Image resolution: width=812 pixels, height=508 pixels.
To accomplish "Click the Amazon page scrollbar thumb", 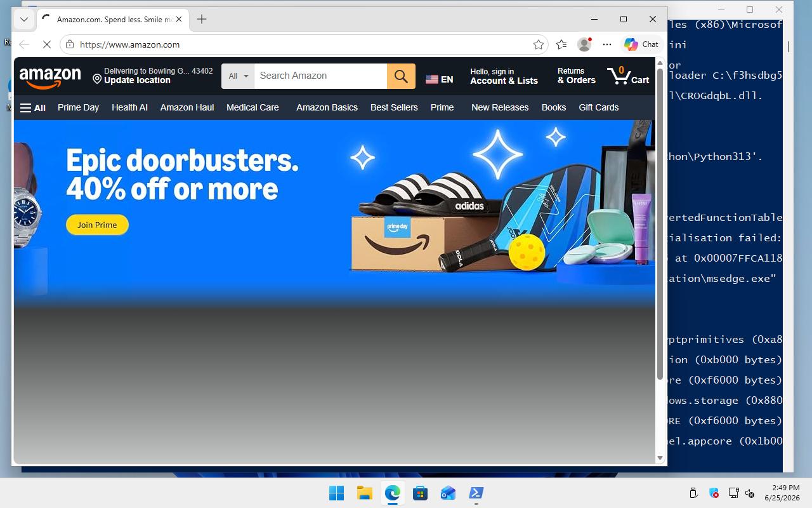I will (x=660, y=224).
